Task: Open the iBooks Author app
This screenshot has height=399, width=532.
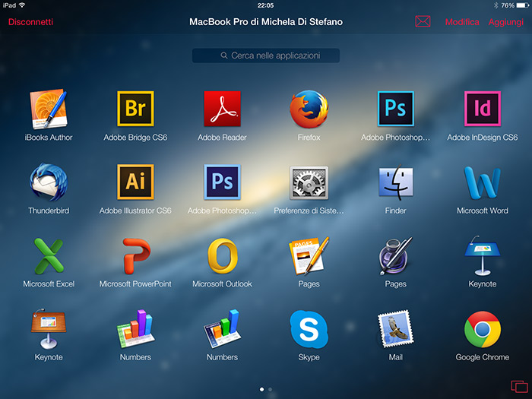Action: (49, 109)
